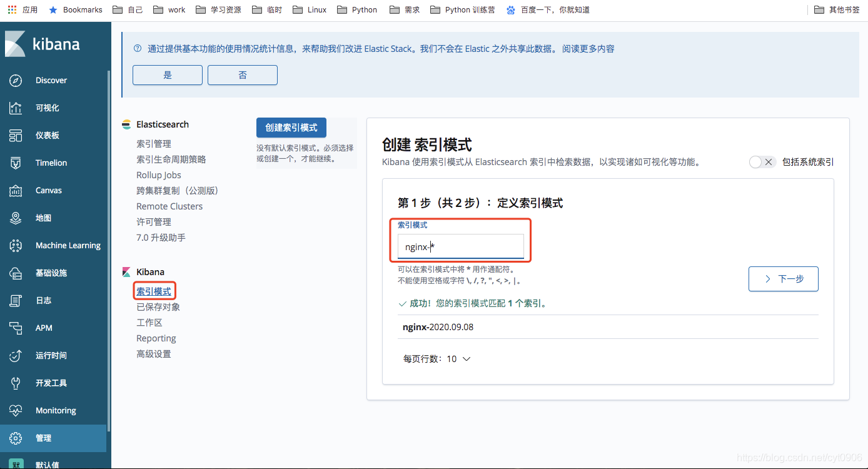Open 百度一下 bookmark icon

pos(511,9)
